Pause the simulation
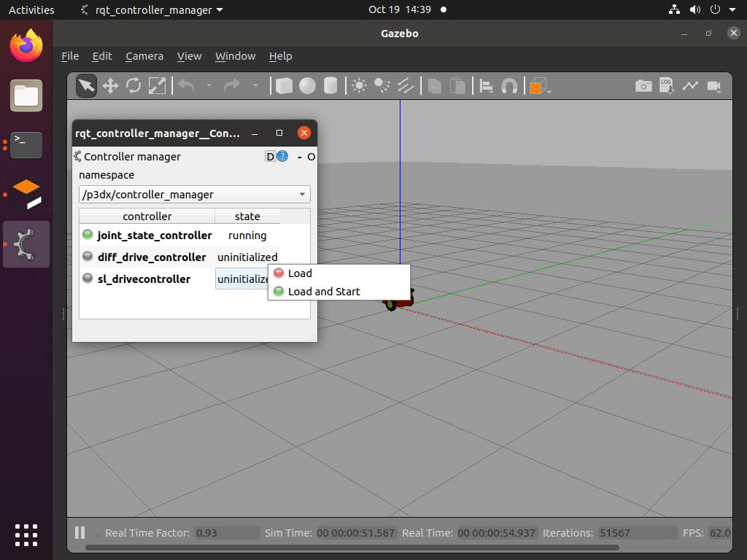Viewport: 747px width, 560px height. pyautogui.click(x=80, y=532)
